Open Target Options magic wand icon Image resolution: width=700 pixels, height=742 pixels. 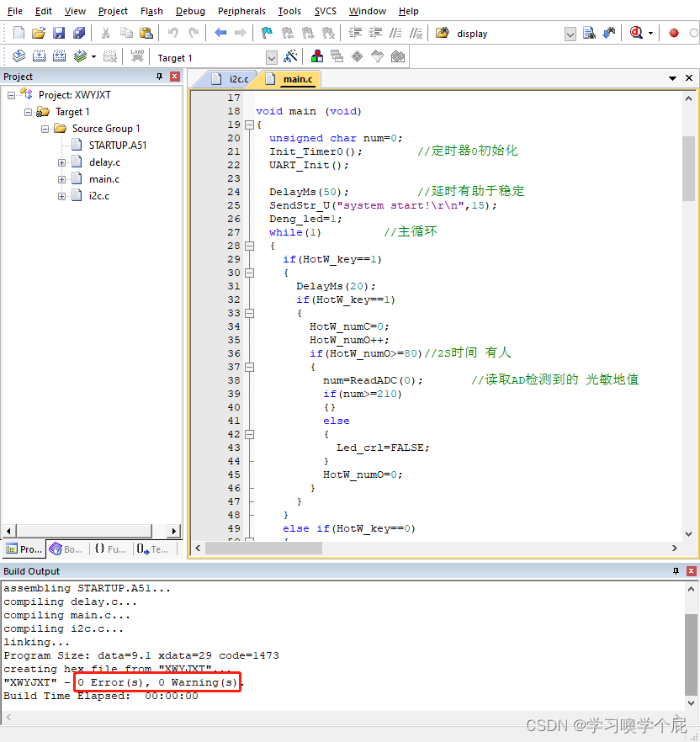pos(290,56)
